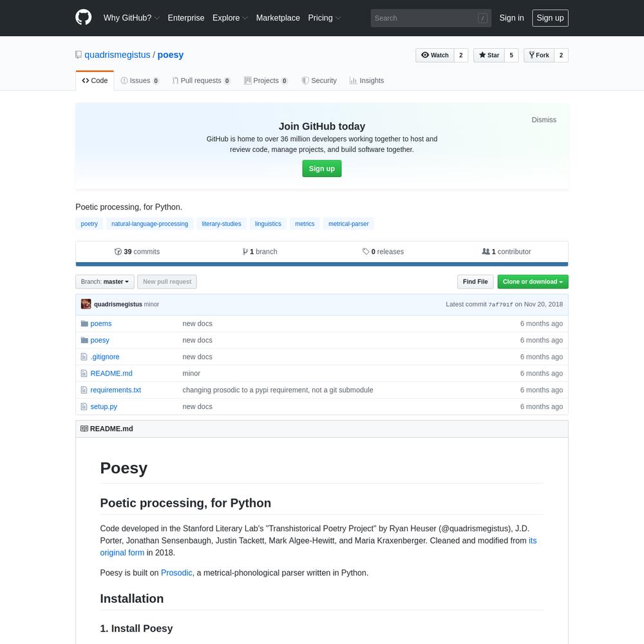Open the quadrismegistus owner link
644x644 pixels.
(x=117, y=55)
